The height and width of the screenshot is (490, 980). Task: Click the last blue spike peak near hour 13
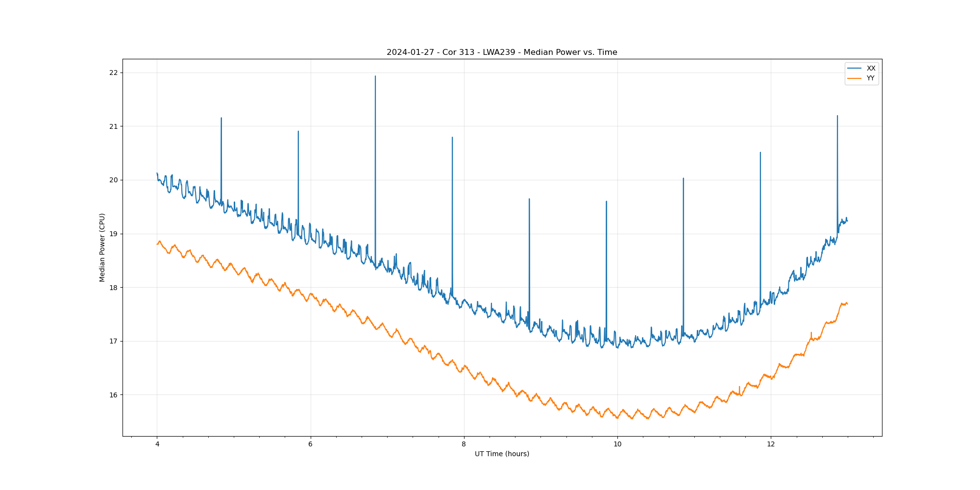(837, 116)
